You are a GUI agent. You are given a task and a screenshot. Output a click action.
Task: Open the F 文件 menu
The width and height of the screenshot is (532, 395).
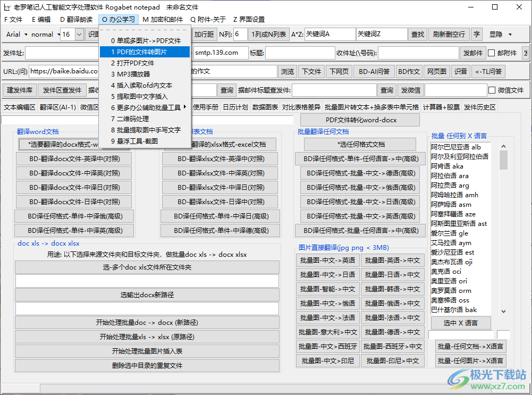pos(13,19)
